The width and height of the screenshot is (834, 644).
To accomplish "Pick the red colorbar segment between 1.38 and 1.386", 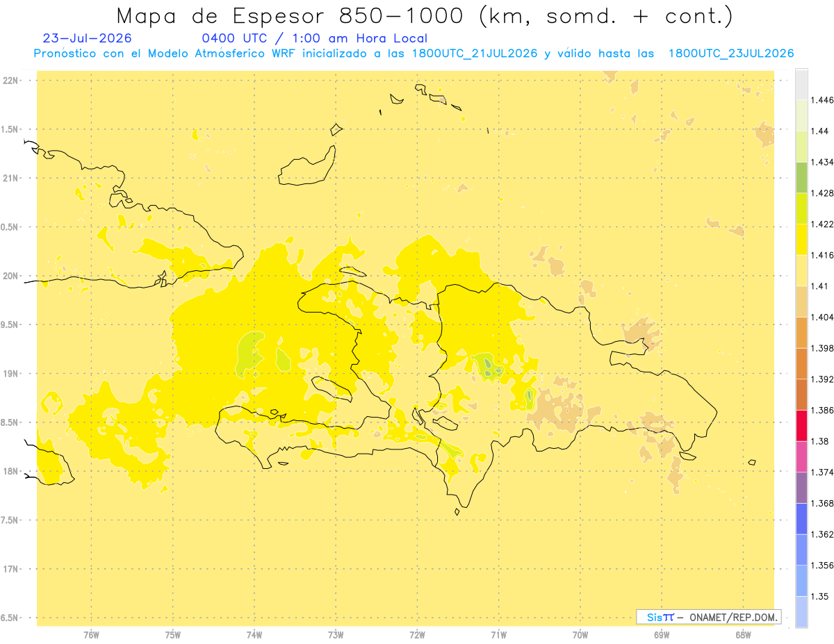I will click(x=801, y=426).
